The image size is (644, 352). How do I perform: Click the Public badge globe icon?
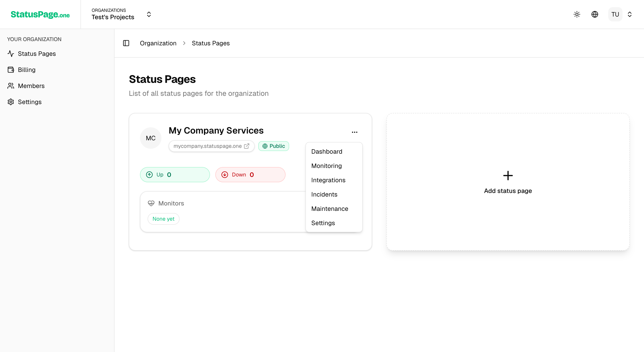(x=265, y=146)
